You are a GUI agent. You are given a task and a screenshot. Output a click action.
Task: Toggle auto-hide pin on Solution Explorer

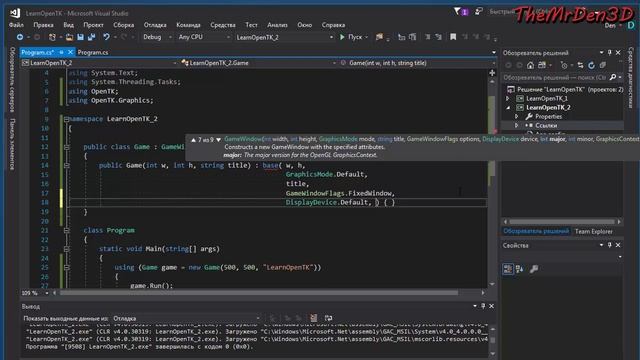point(610,53)
